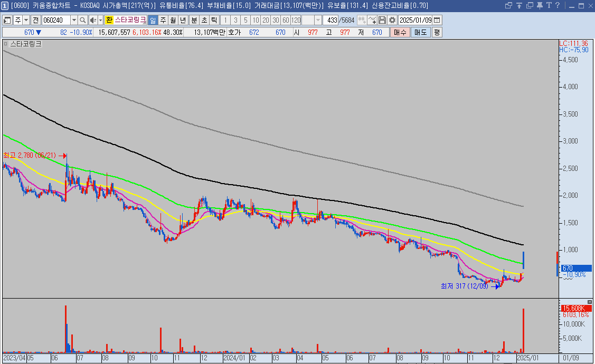Image resolution: width=595 pixels, height=364 pixels.
Task: Click the '전' button beside stock code
Action: coord(36,20)
